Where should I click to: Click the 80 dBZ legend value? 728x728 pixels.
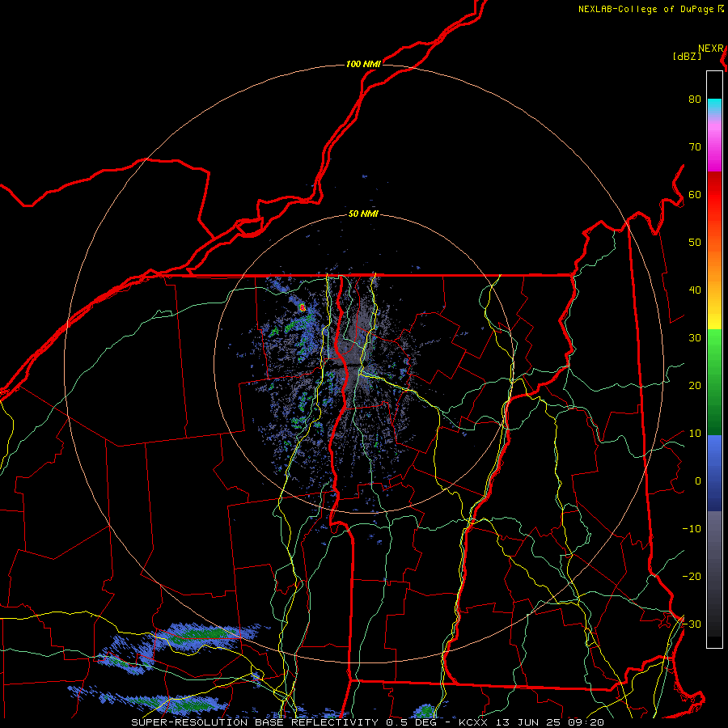[695, 99]
